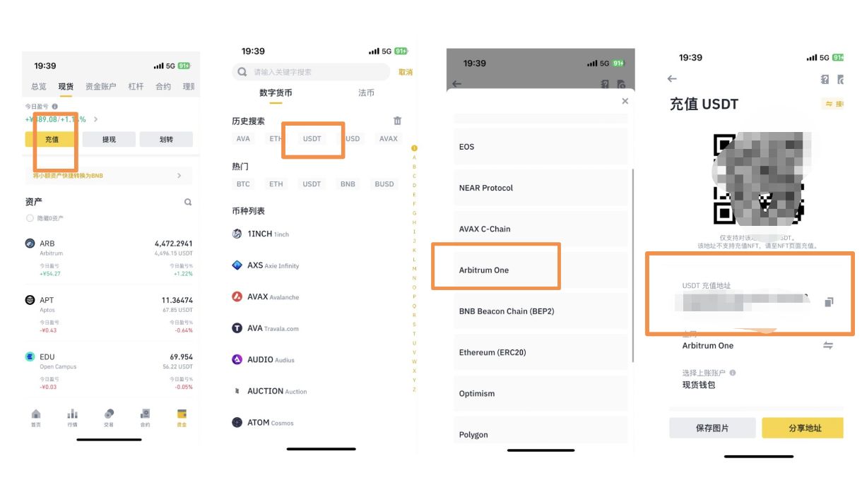This screenshot has width=862, height=504.
Task: Go back with arrow on deposit page
Action: tap(672, 79)
